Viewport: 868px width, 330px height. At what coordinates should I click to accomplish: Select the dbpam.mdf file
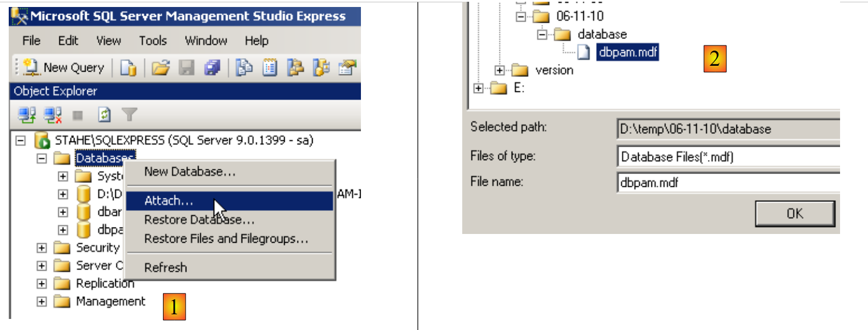[x=628, y=52]
